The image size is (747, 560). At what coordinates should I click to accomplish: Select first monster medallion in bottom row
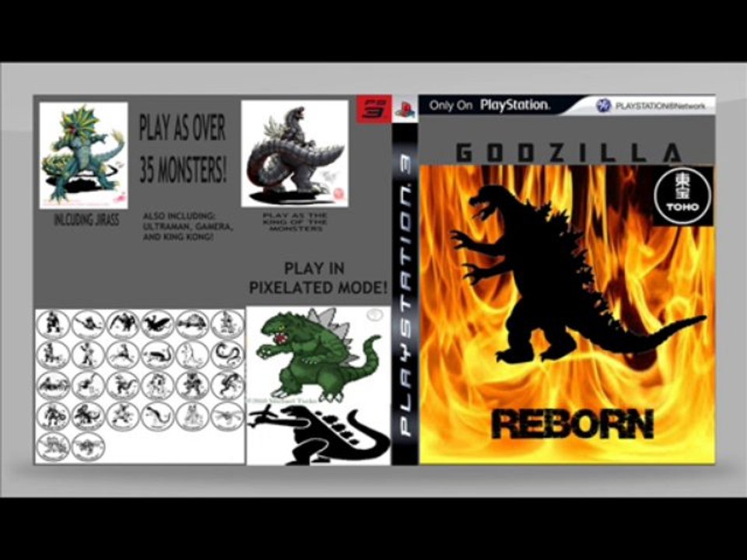coord(53,446)
